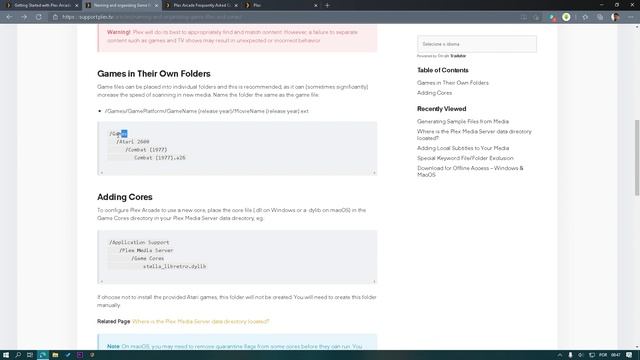This screenshot has width=640, height=360.
Task: Jump to Games in Their Own Folders in contents
Action: point(453,83)
